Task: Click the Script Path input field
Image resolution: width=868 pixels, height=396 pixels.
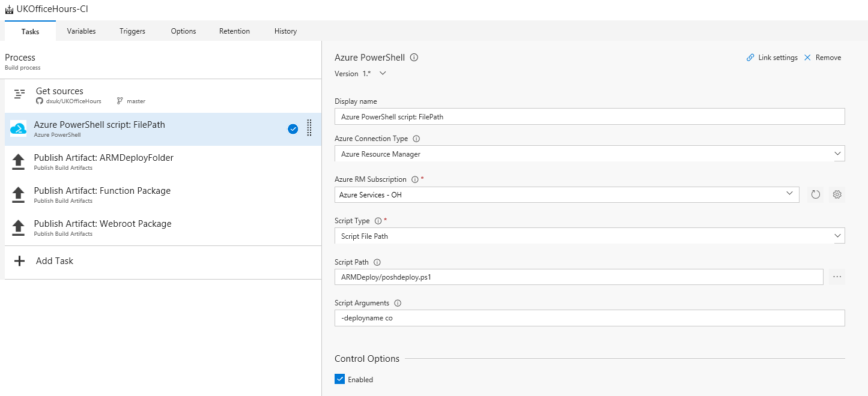Action: click(x=579, y=277)
